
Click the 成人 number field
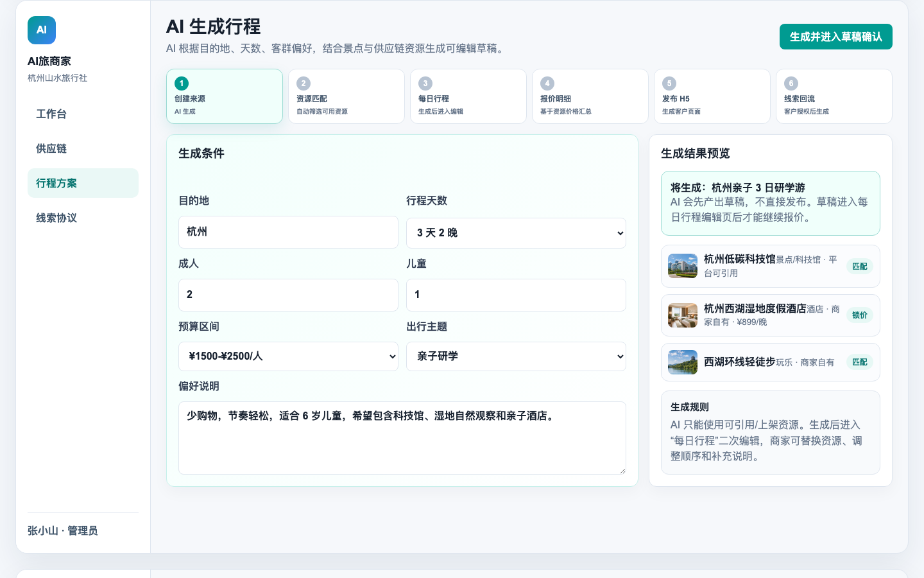[x=288, y=295]
